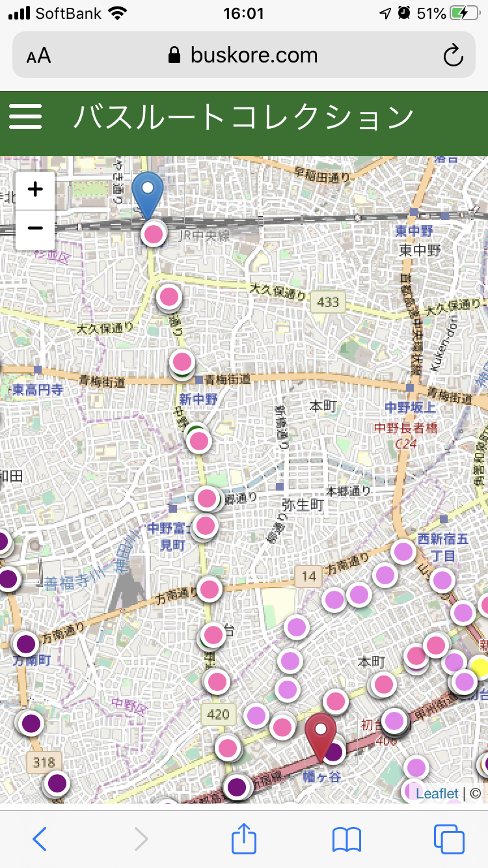Tap the buskore.com address field
The width and height of the screenshot is (488, 868).
click(x=244, y=55)
